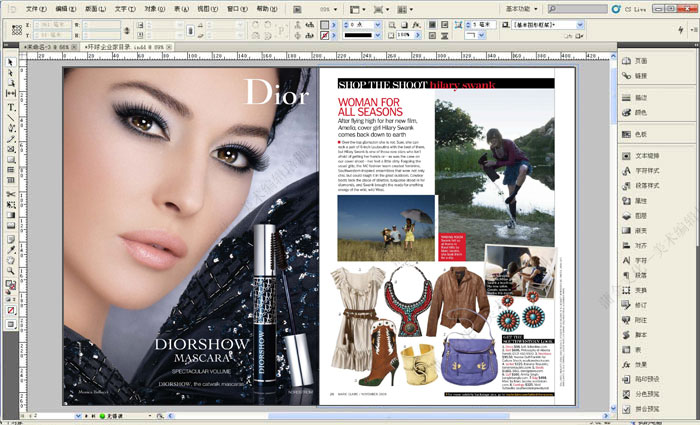Click the rotate 90° clockwise icon

255,25
